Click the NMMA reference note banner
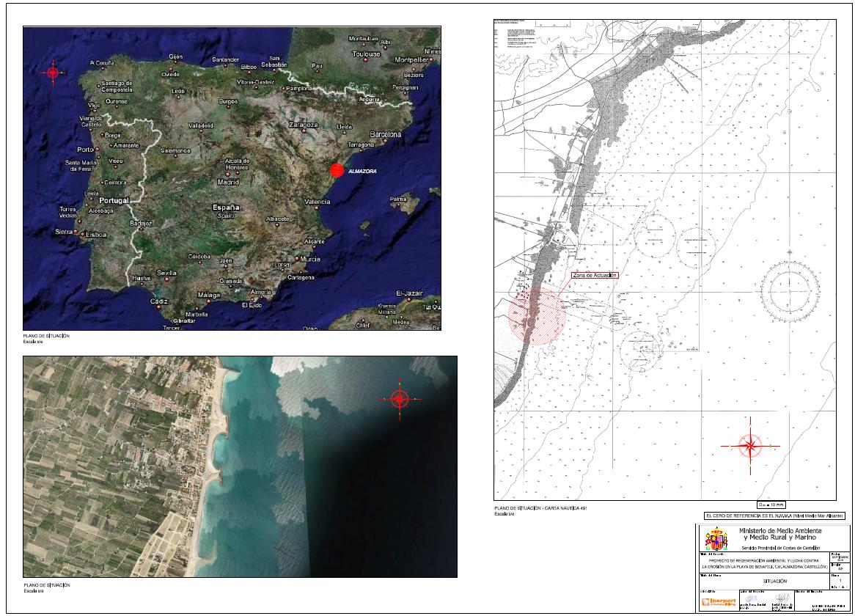855x616 pixels. click(x=774, y=517)
